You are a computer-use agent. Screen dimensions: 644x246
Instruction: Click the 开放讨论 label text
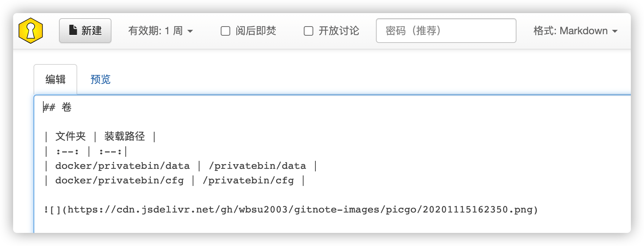click(339, 31)
